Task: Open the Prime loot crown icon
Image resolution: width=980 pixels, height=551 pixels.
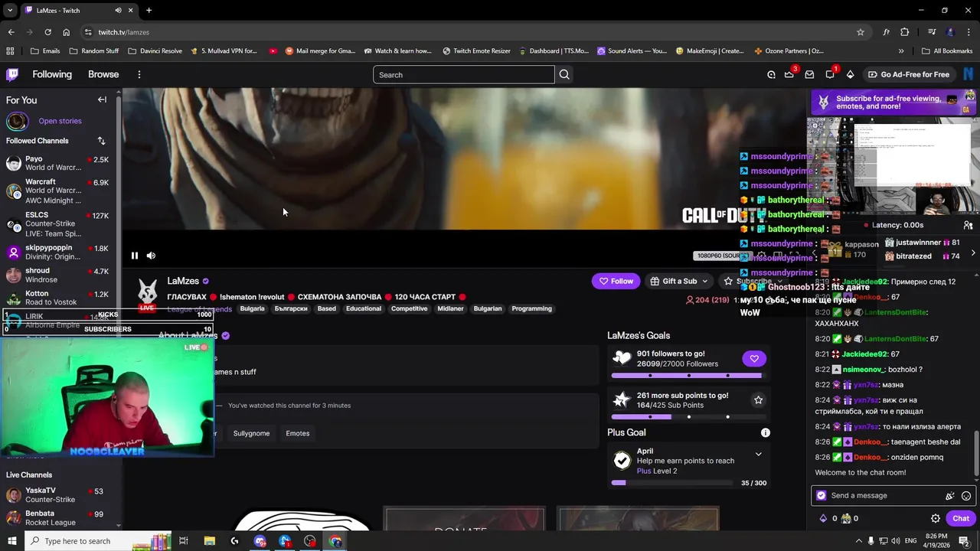Action: (789, 74)
